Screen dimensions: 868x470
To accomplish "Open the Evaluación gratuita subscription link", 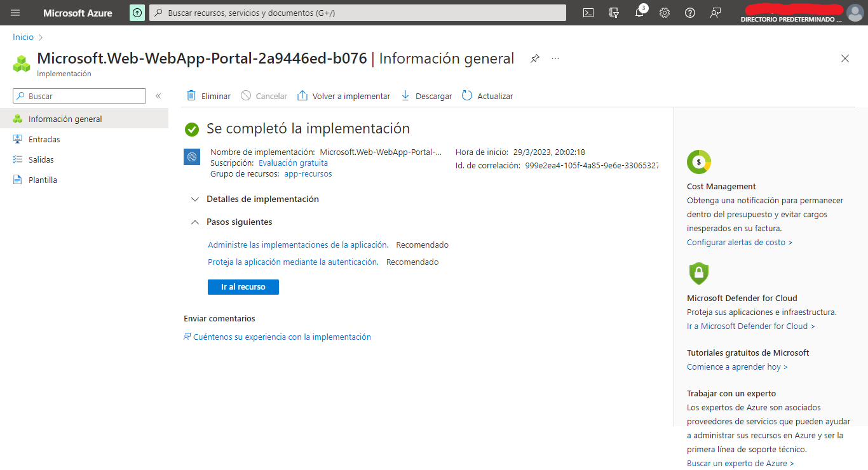I will pos(293,163).
